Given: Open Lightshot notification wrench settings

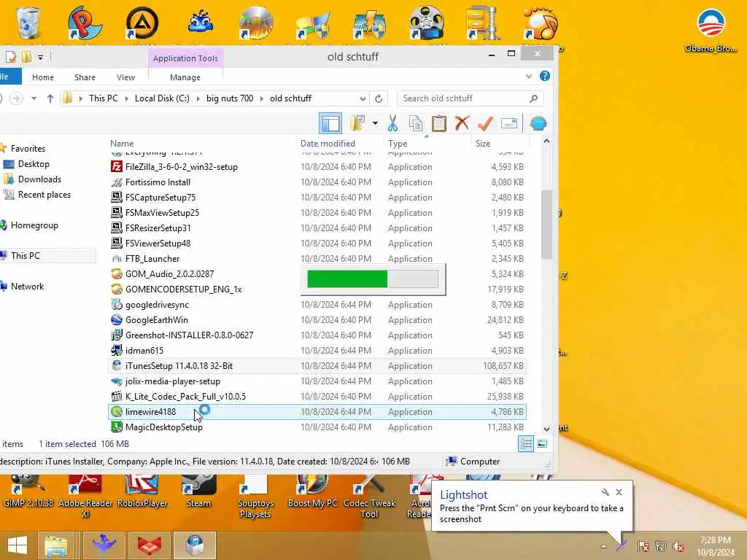Looking at the screenshot, I should point(605,492).
